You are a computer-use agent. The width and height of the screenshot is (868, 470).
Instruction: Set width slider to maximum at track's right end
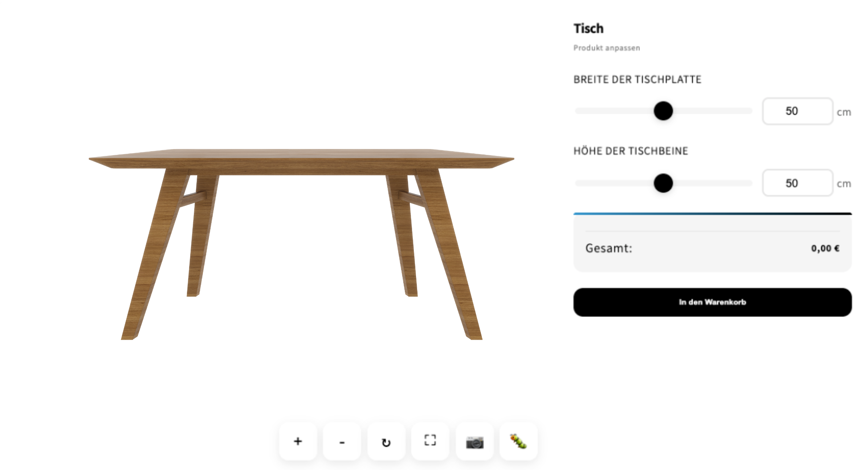751,111
